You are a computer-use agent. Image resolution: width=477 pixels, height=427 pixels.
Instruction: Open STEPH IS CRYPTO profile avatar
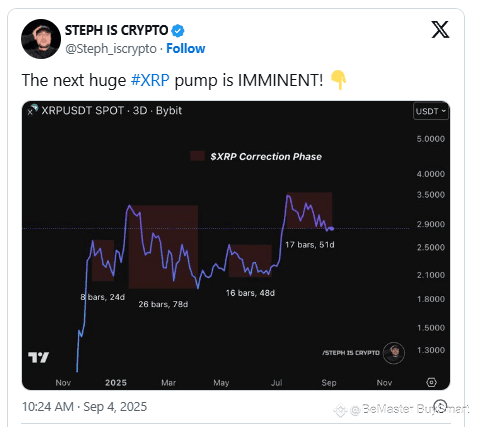tap(41, 39)
